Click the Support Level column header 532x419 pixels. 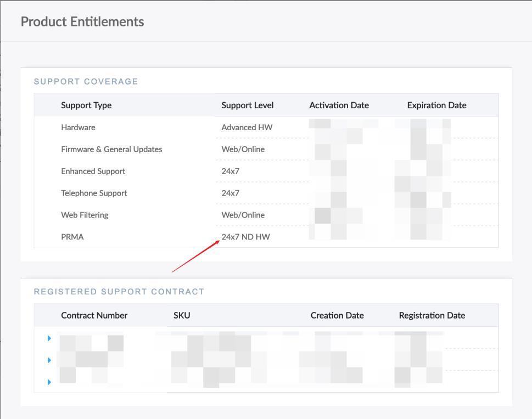247,105
